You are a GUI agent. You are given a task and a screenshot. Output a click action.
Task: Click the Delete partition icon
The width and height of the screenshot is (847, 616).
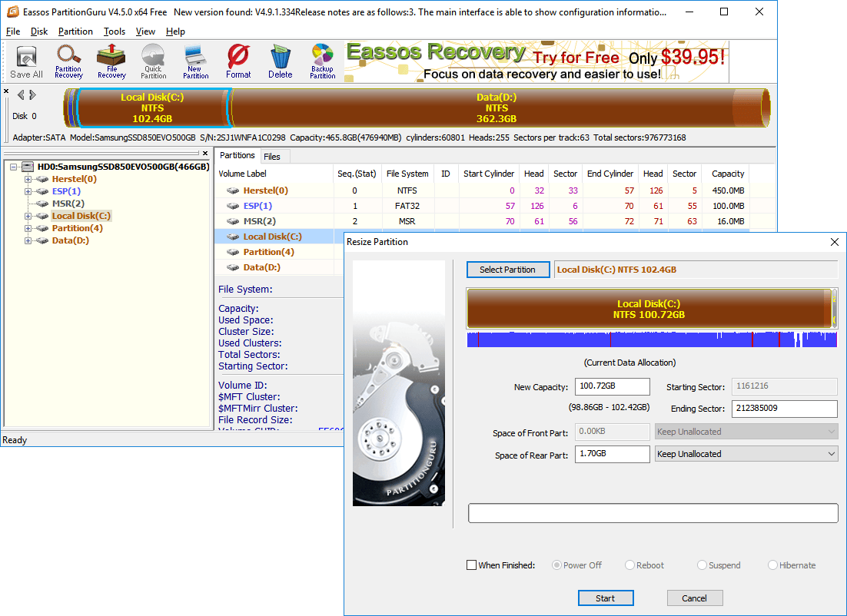pyautogui.click(x=281, y=61)
